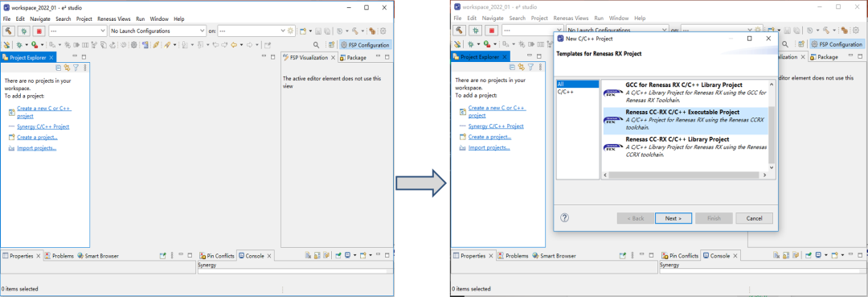Open Help menu in window behind the dialog
Image resolution: width=868 pixels, height=297 pixels.
[x=640, y=19]
